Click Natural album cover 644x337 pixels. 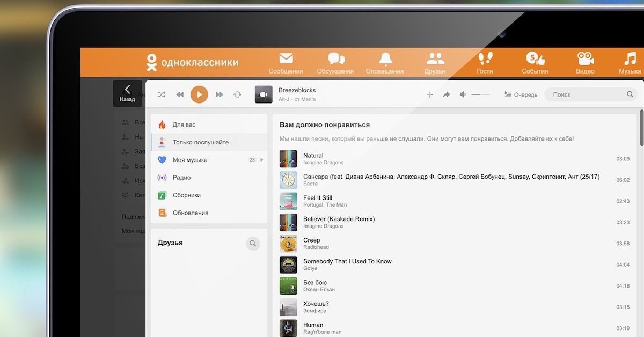coord(288,159)
